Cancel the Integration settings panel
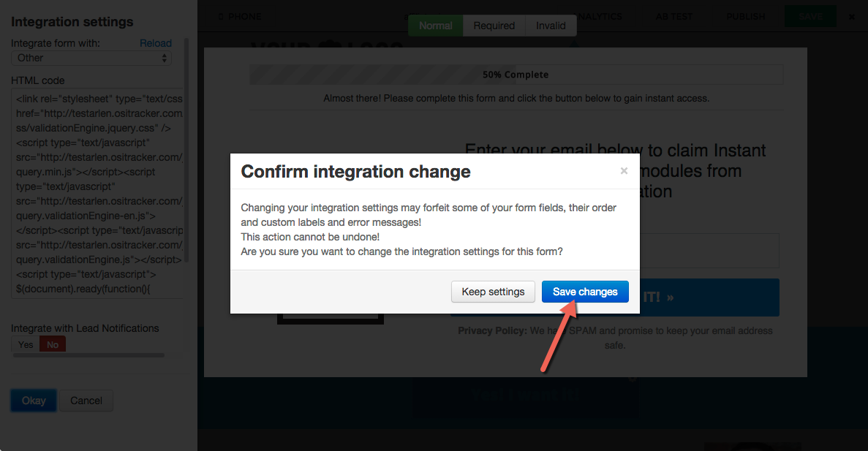 click(x=86, y=401)
